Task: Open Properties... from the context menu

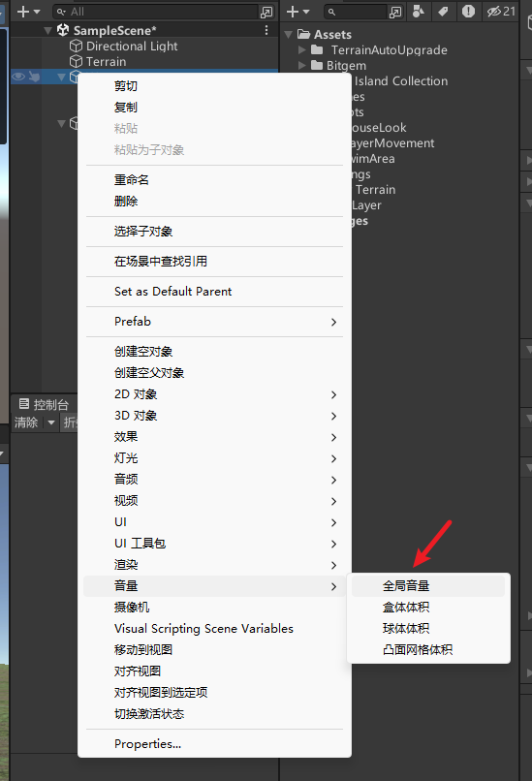Action: click(x=215, y=744)
